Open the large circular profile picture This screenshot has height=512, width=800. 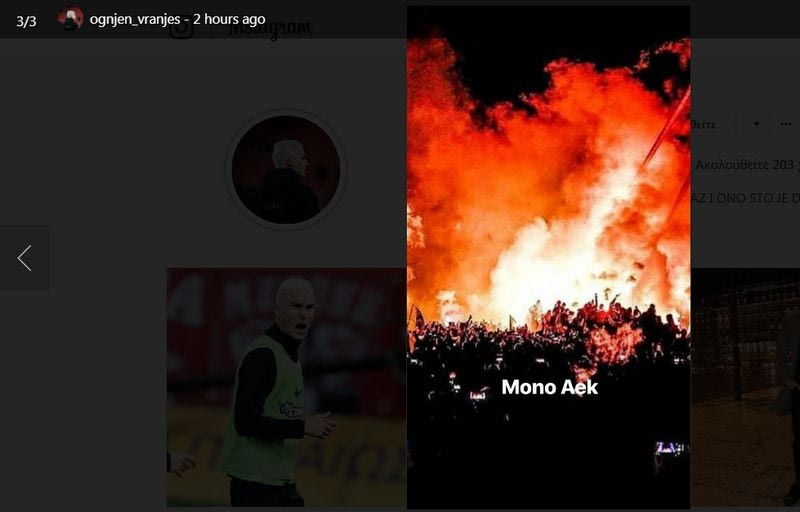[286, 169]
